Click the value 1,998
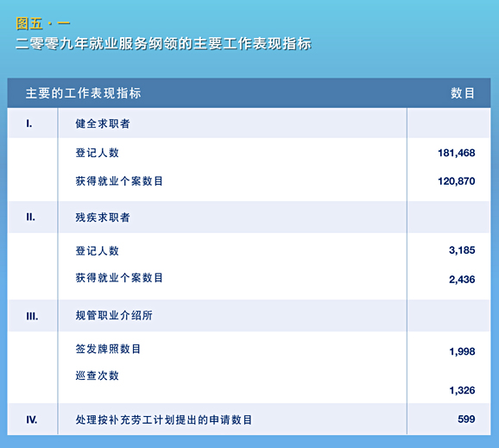This screenshot has height=448, width=499. 462,351
